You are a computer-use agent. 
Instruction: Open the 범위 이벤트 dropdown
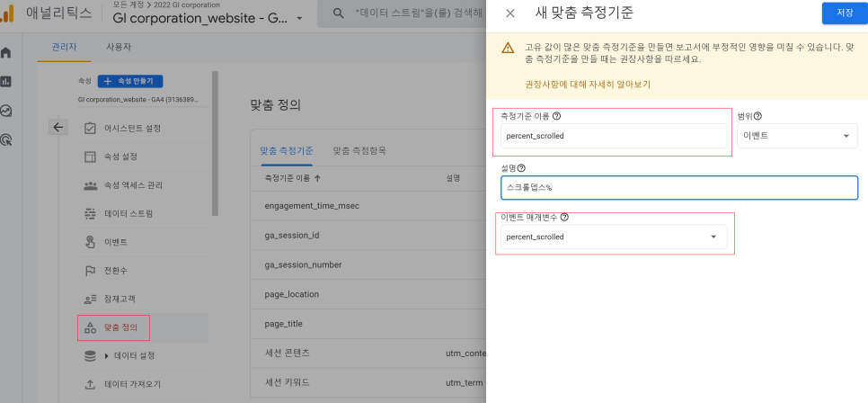(x=797, y=136)
